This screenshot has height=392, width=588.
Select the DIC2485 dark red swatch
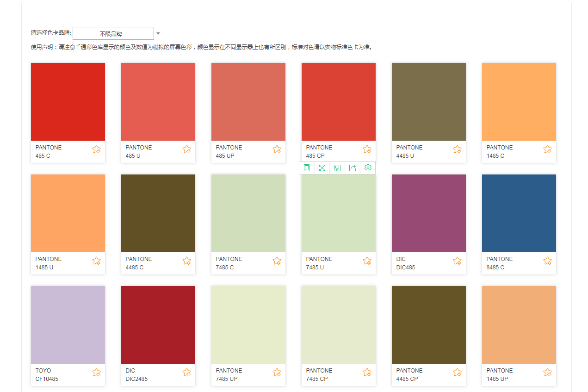click(158, 325)
